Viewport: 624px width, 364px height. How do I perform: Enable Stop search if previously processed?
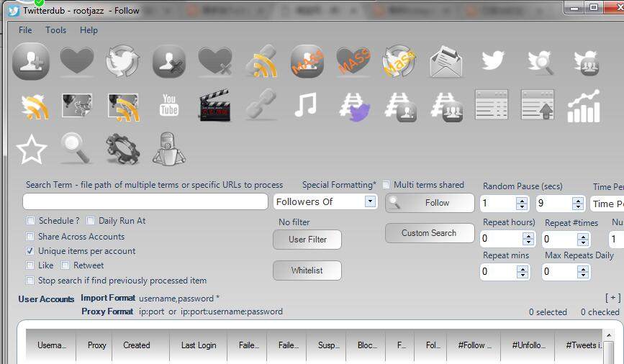[30, 281]
